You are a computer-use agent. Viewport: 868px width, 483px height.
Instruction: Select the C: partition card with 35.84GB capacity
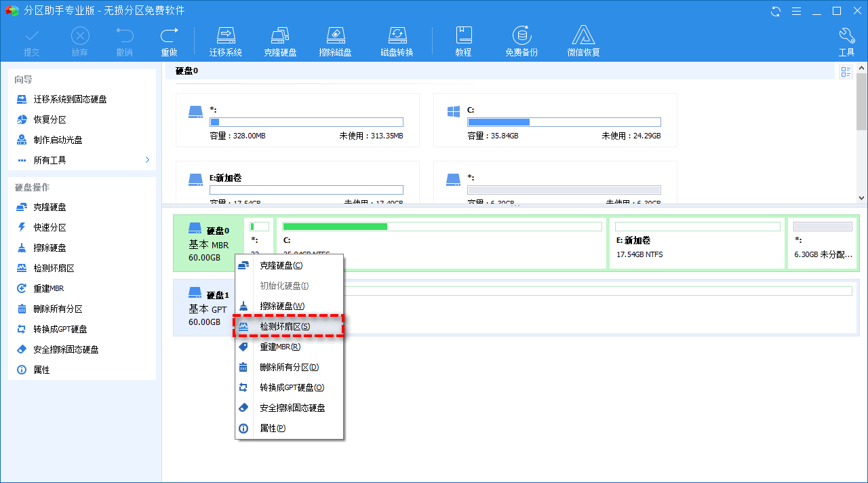point(555,120)
